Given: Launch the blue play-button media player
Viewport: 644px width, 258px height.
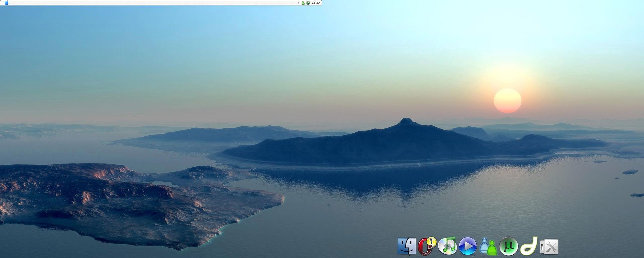Looking at the screenshot, I should pyautogui.click(x=468, y=246).
